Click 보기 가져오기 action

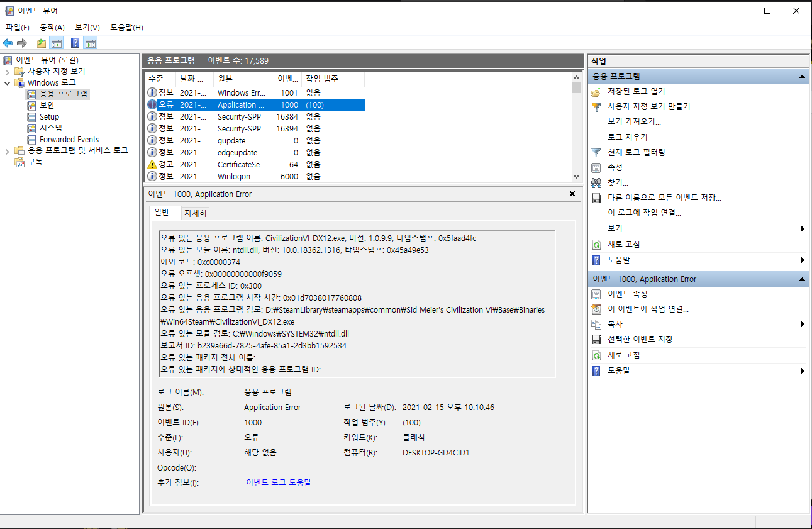pos(635,122)
